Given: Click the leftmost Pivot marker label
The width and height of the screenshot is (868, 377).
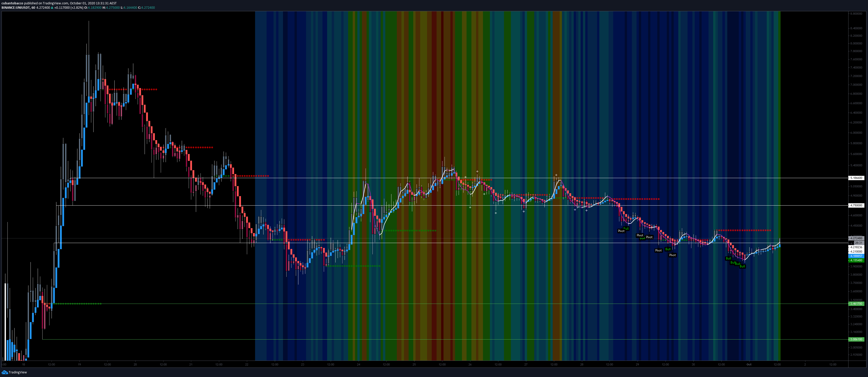Looking at the screenshot, I should (621, 231).
